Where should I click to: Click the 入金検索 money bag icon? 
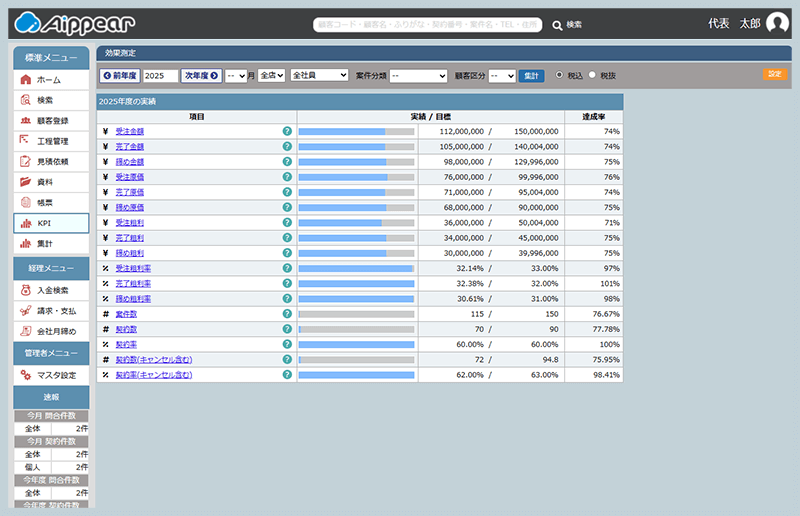(x=25, y=290)
